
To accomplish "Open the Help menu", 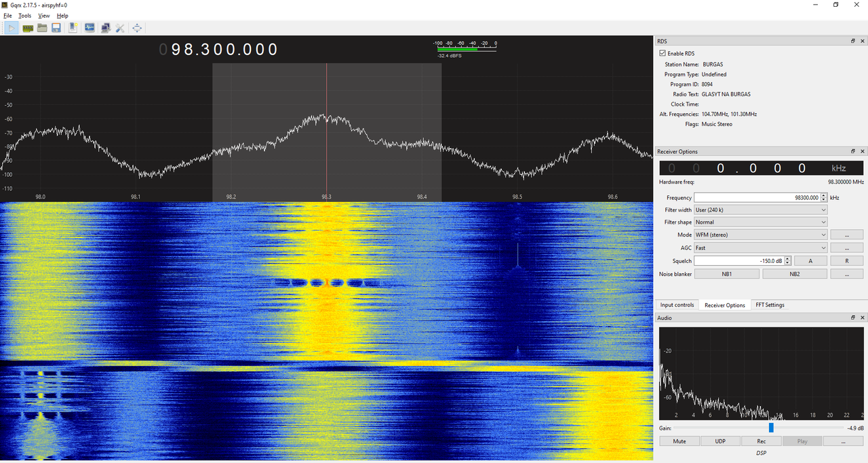I will click(x=62, y=16).
